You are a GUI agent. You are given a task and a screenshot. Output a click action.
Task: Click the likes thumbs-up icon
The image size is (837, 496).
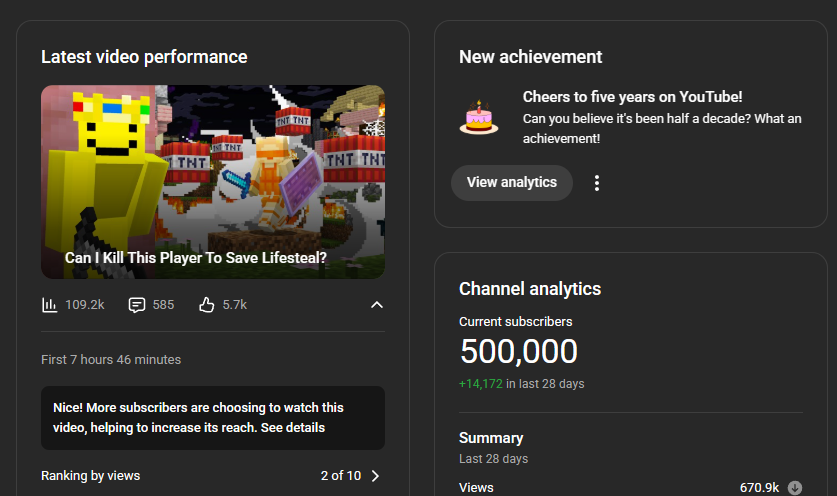tap(207, 305)
